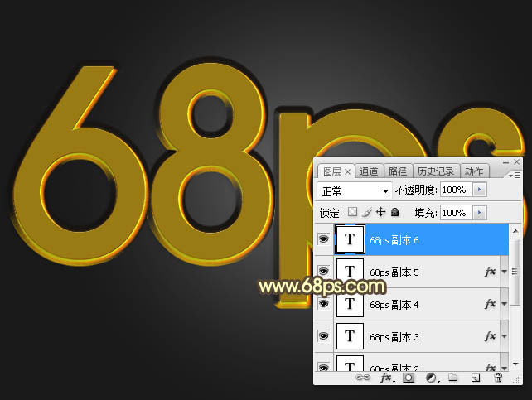Open the 不透明度 opacity slider arrow

coord(480,190)
